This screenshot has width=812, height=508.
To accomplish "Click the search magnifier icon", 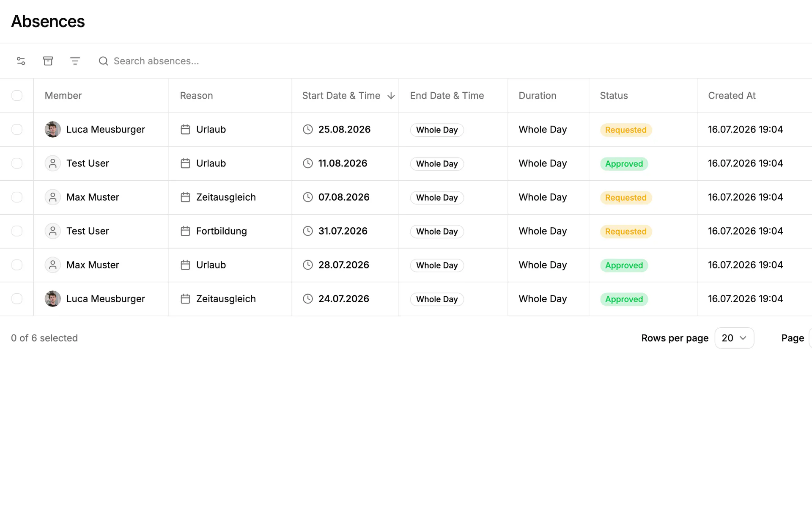I will 104,61.
